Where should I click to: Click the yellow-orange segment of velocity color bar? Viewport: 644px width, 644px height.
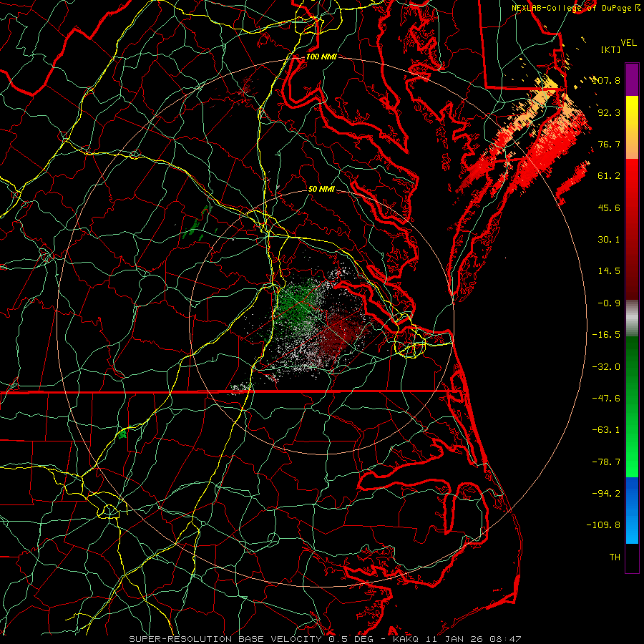point(632,127)
